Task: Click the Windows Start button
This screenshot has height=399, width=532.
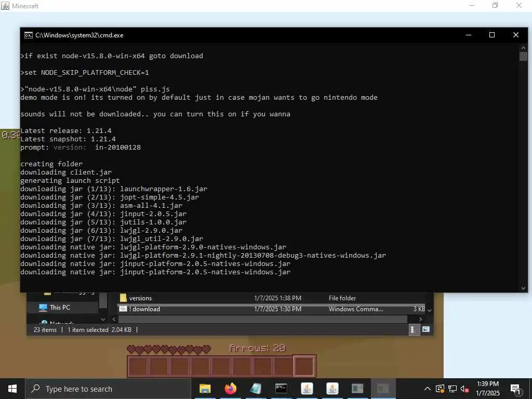Action: pos(12,389)
